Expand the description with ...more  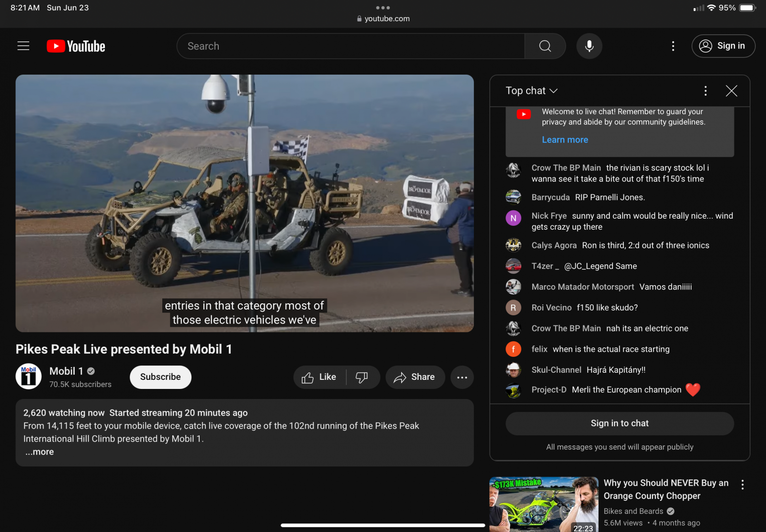40,452
